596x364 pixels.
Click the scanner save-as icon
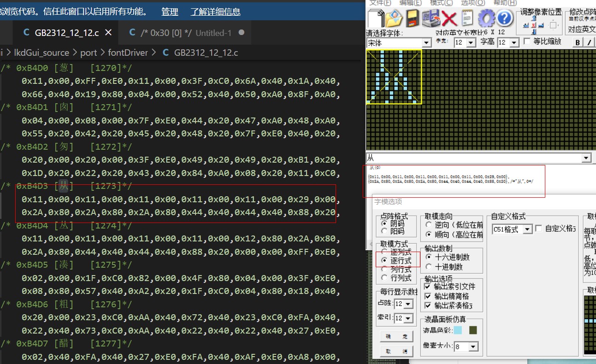[431, 19]
